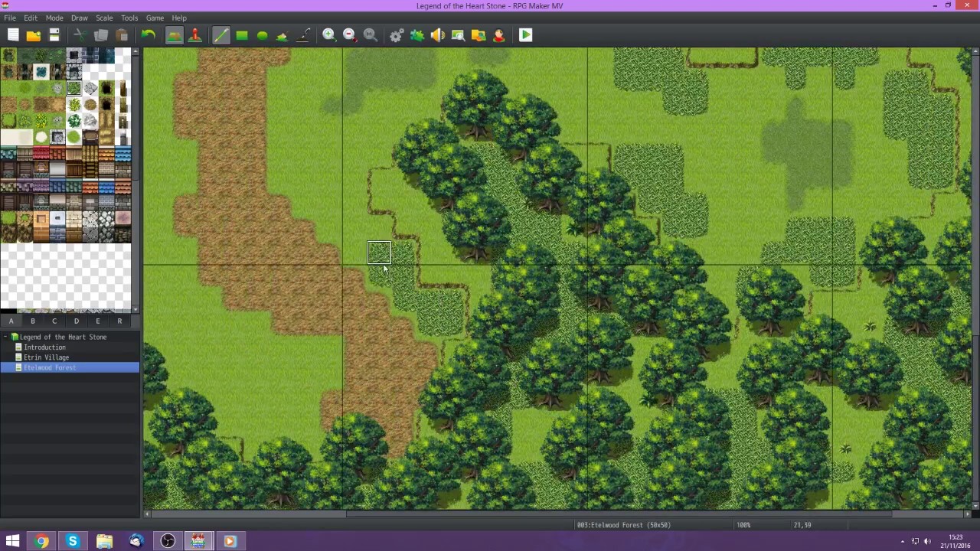
Task: Select the Pencil drawing tool
Action: (220, 35)
